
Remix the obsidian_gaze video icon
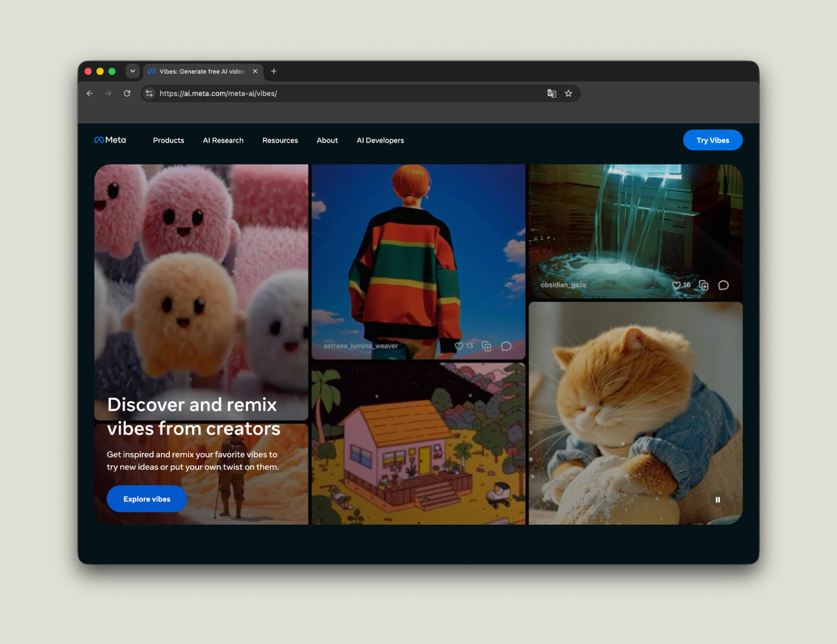point(704,285)
